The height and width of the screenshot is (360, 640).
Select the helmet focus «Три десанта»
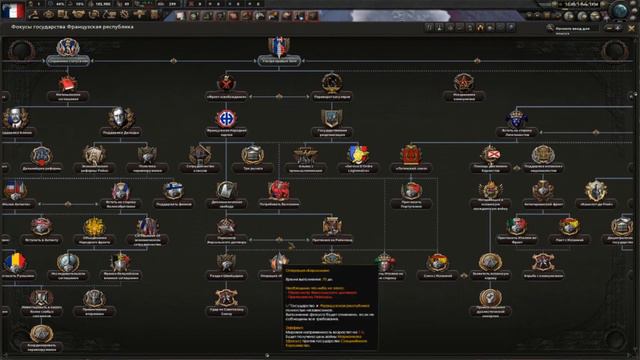click(253, 159)
